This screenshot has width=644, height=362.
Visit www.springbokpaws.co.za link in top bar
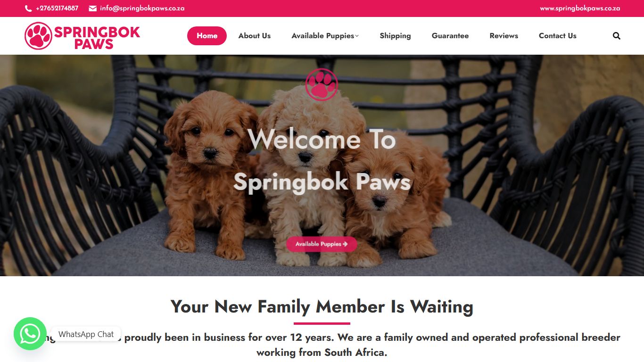click(x=580, y=8)
